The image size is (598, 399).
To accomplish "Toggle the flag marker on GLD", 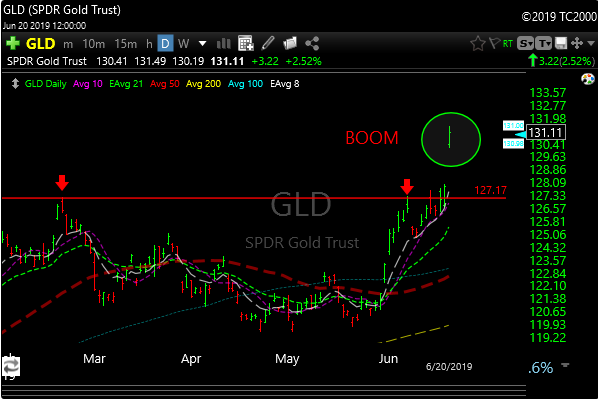I will pos(494,43).
